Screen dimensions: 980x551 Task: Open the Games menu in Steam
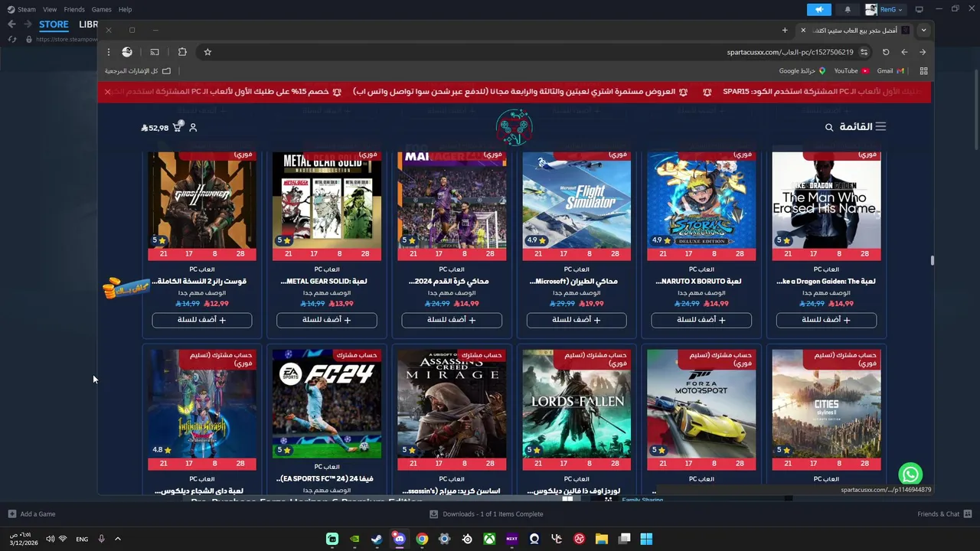101,9
